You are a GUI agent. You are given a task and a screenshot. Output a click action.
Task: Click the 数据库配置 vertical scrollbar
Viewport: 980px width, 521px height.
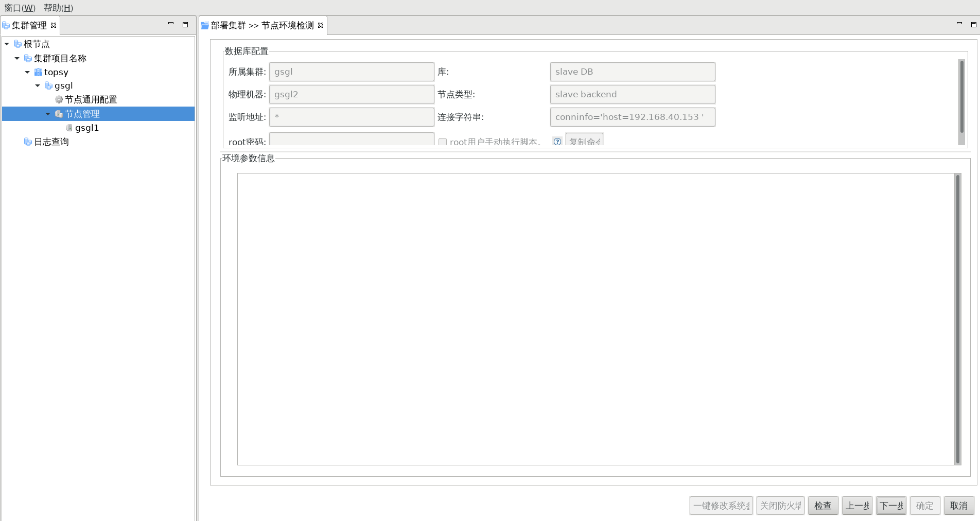pyautogui.click(x=961, y=98)
